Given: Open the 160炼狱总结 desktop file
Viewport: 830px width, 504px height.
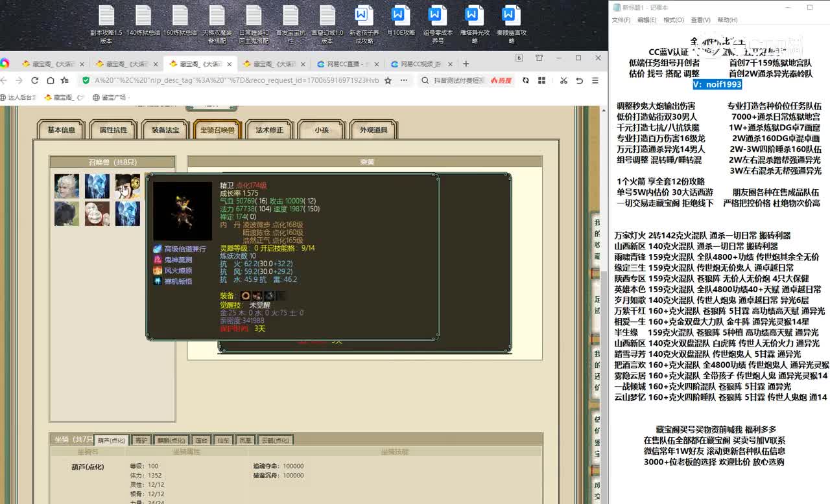Looking at the screenshot, I should [x=180, y=21].
